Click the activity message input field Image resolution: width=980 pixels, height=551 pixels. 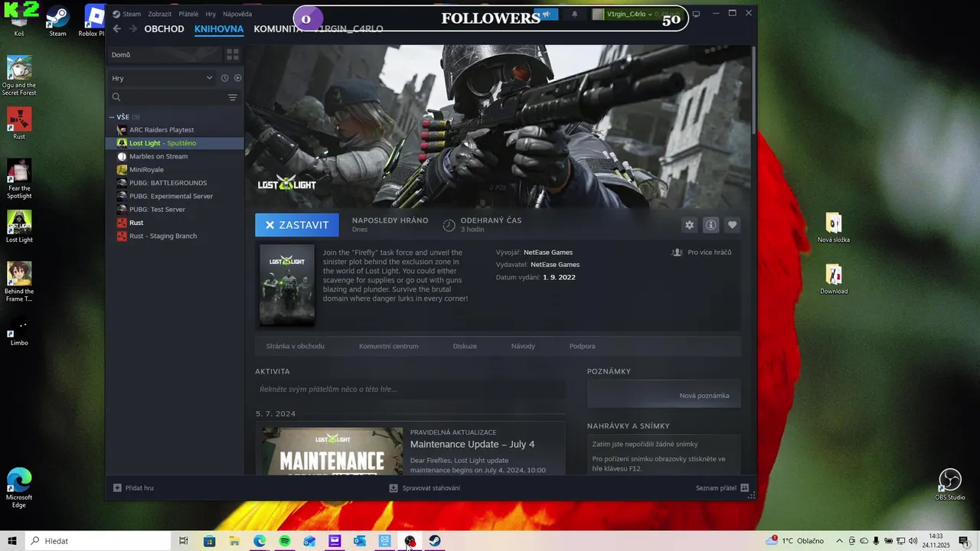[x=410, y=389]
